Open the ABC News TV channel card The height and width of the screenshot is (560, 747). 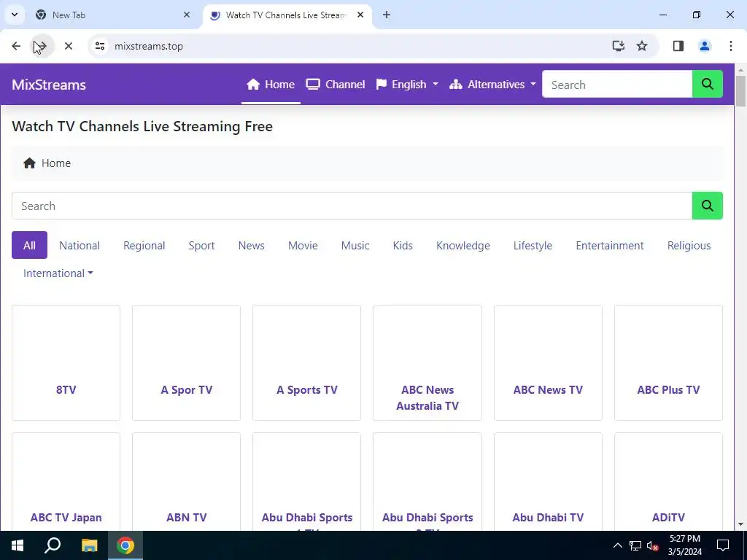[x=548, y=363]
